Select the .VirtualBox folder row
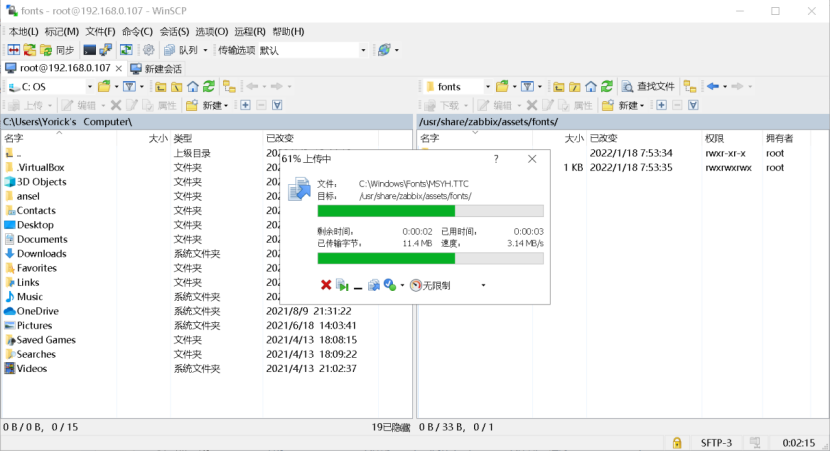 click(35, 167)
